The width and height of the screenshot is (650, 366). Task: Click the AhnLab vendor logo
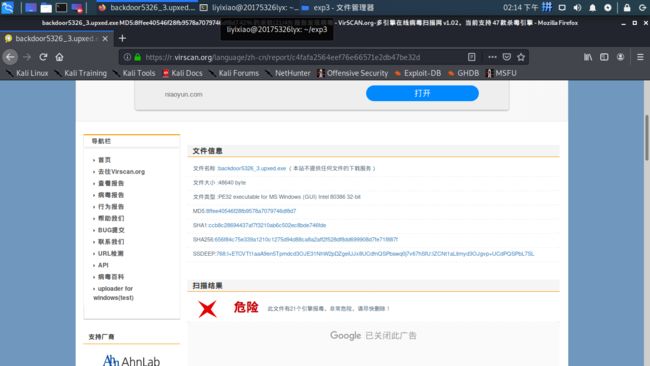tap(131, 360)
